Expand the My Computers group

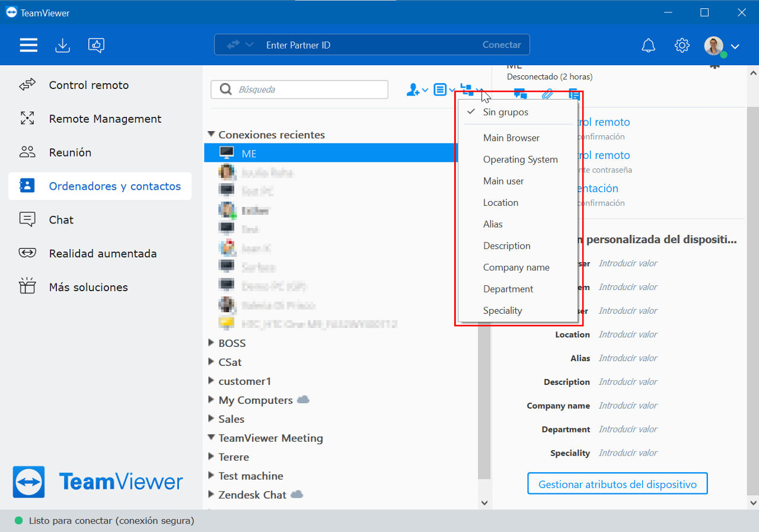tap(211, 400)
